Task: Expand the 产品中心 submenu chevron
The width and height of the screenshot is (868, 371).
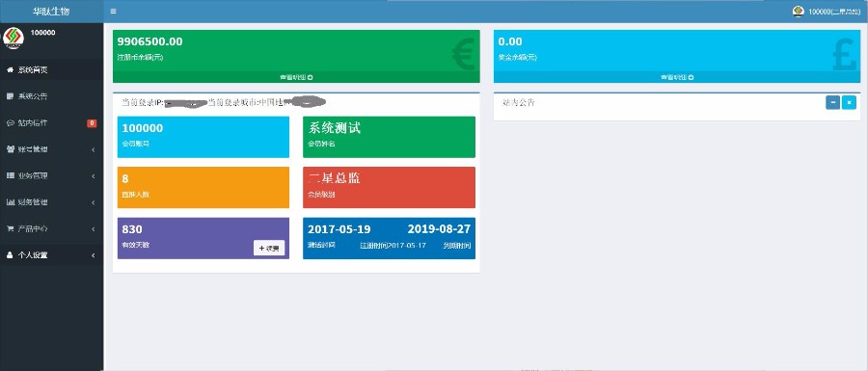Action: pos(93,229)
